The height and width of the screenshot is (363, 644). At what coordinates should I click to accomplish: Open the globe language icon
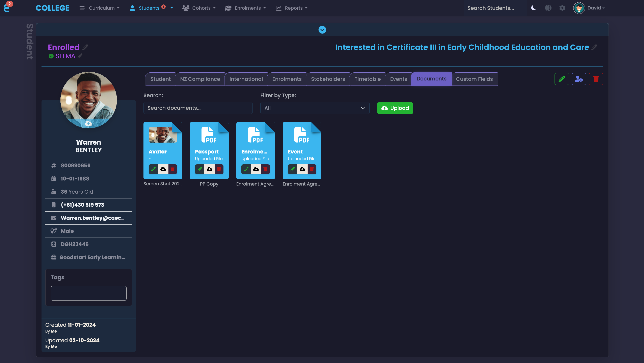coord(548,8)
